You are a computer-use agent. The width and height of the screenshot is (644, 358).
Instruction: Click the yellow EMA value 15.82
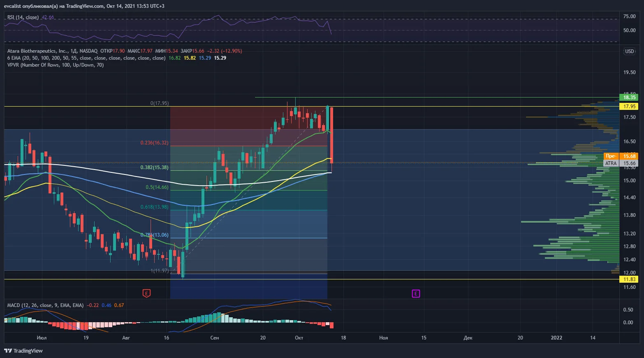click(x=190, y=58)
